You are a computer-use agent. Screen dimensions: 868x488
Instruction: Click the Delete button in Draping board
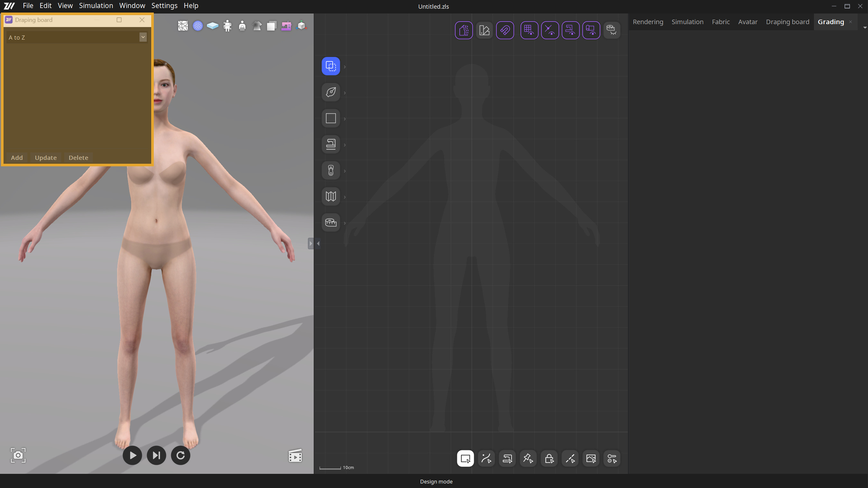[x=78, y=158]
